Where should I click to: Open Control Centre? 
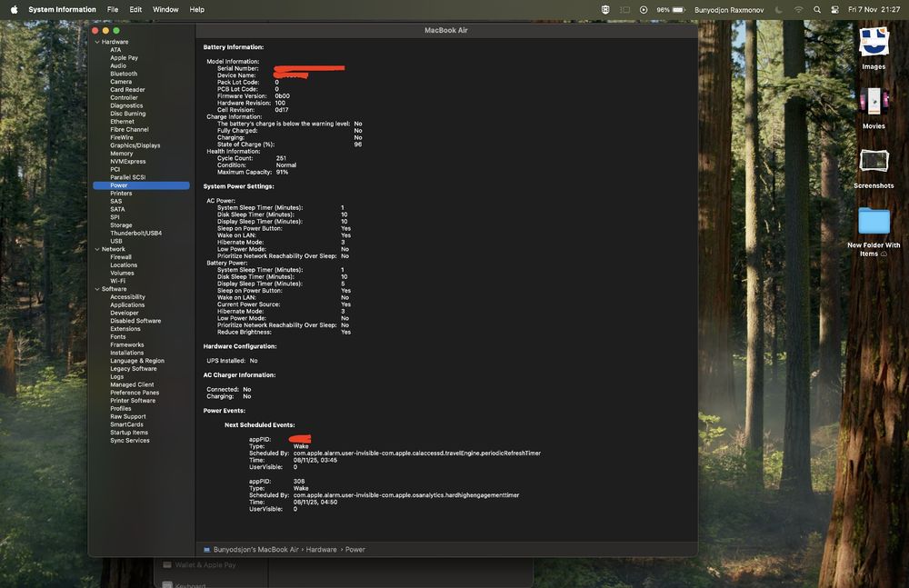834,9
